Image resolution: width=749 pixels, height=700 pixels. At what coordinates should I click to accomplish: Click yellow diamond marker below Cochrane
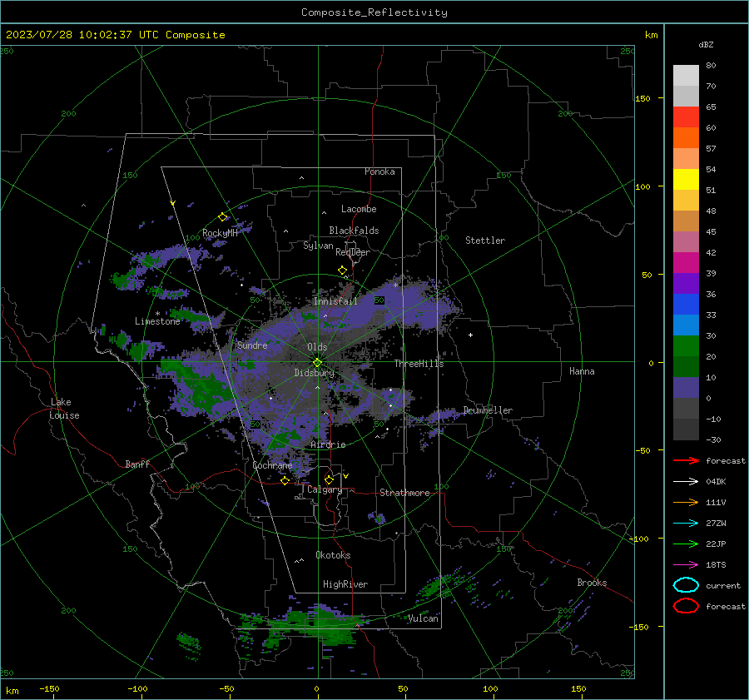285,480
